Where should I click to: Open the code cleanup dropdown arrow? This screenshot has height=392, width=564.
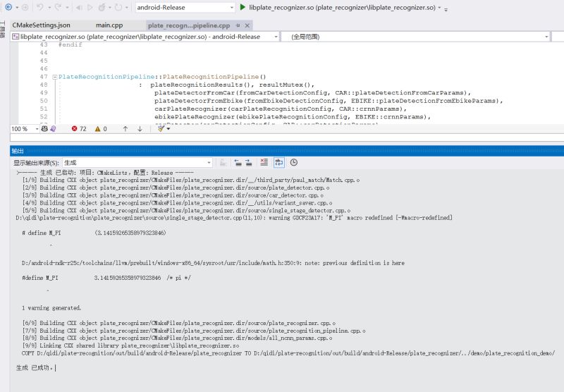pyautogui.click(x=168, y=129)
